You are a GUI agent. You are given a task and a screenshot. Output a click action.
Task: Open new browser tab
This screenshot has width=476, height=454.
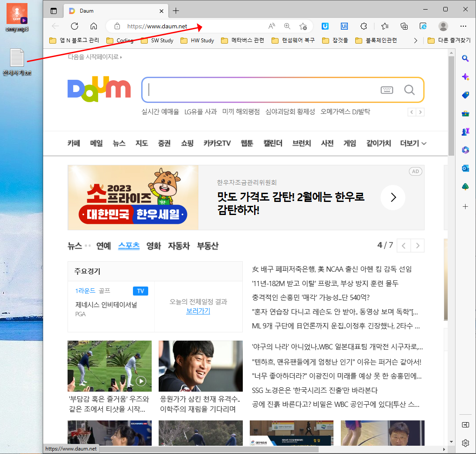pos(176,11)
